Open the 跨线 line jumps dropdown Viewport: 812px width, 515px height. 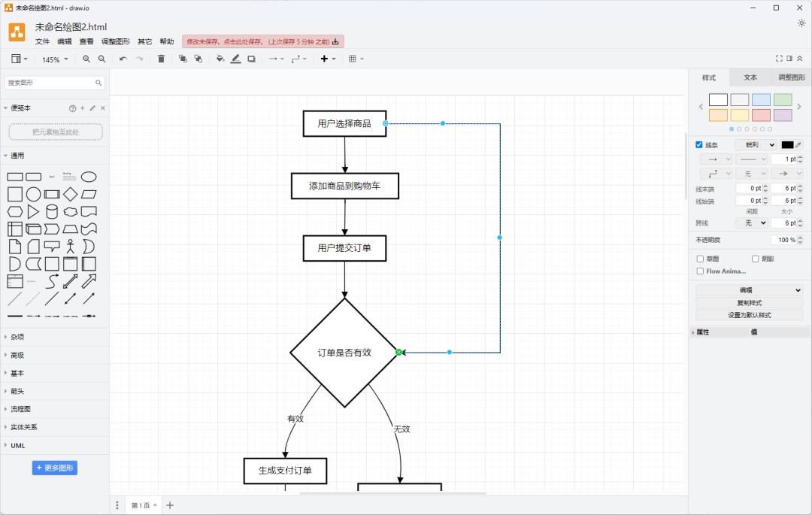(x=752, y=223)
